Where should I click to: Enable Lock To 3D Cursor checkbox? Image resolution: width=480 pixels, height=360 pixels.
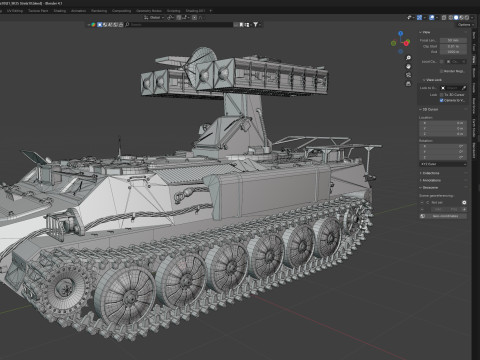pos(442,95)
